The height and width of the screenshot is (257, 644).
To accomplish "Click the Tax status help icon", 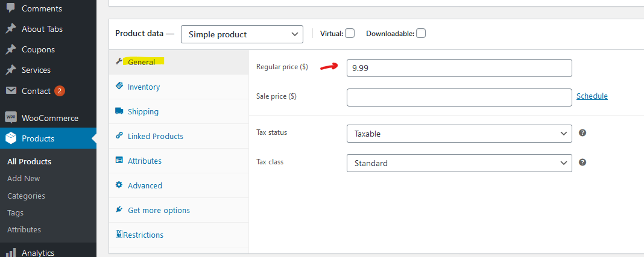I will tap(582, 133).
